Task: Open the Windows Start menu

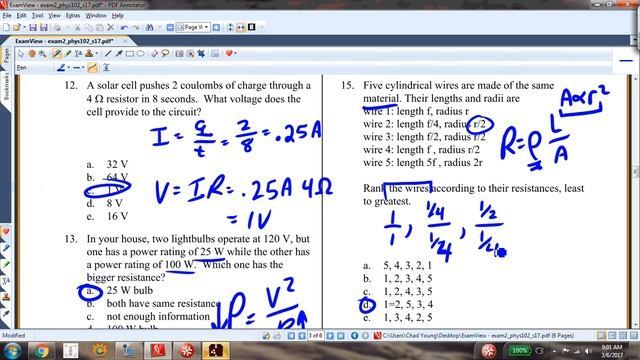Action: [x=12, y=351]
